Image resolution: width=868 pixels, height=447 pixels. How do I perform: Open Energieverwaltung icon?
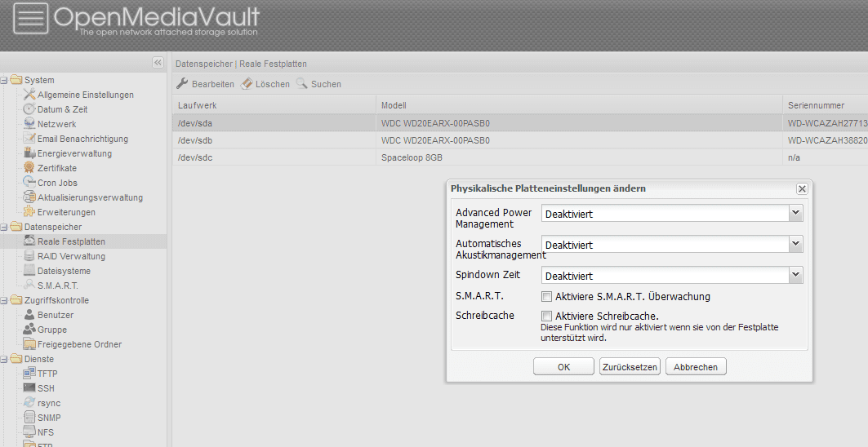(x=29, y=153)
